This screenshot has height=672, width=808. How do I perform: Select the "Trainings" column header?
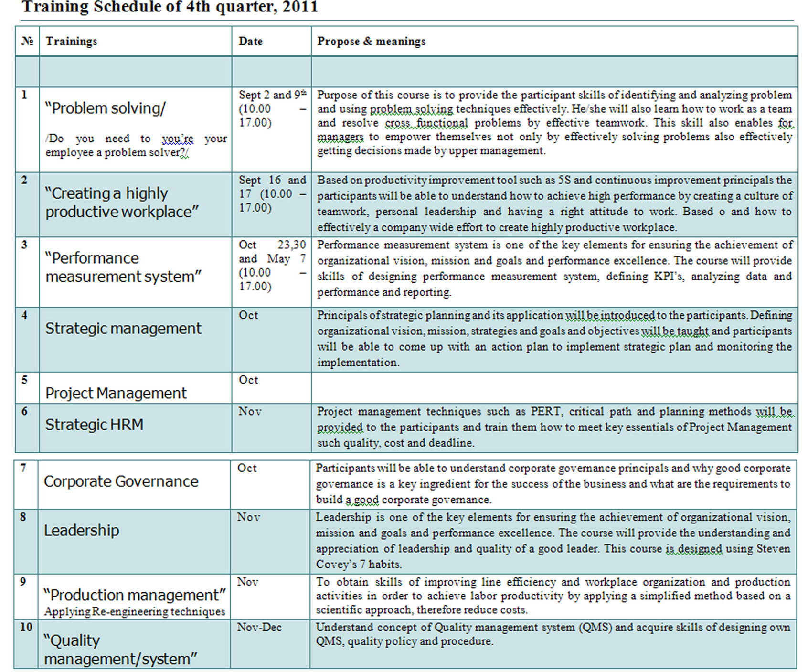point(71,42)
